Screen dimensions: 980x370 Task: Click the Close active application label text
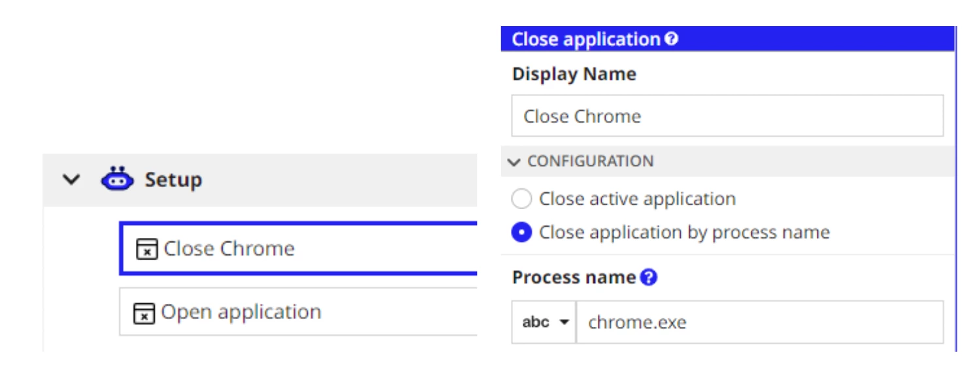click(637, 199)
